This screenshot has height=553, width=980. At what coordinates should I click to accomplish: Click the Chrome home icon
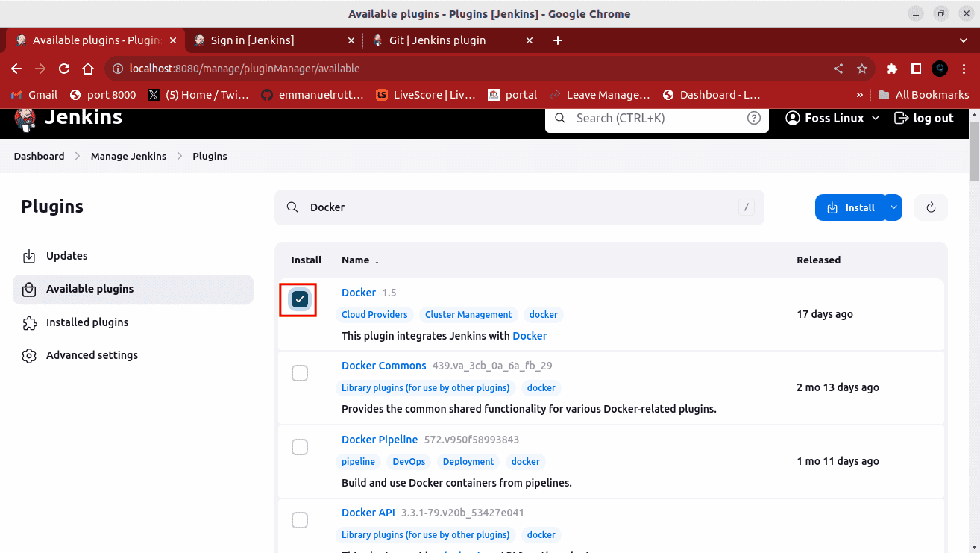click(88, 69)
